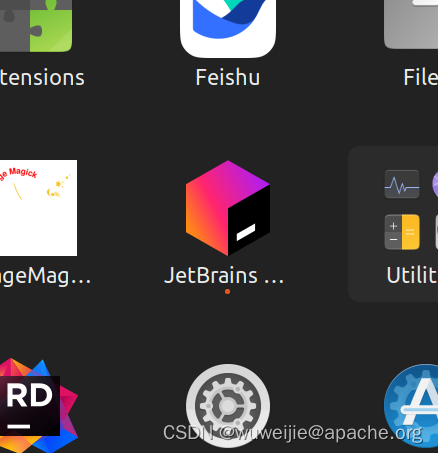
Task: Launch ImageMagick application icon
Action: (x=38, y=208)
